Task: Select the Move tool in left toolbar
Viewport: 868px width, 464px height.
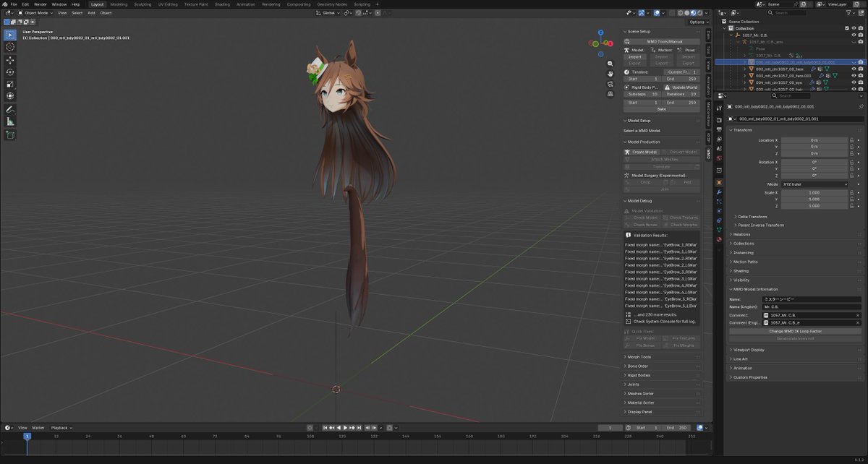Action: click(x=11, y=61)
